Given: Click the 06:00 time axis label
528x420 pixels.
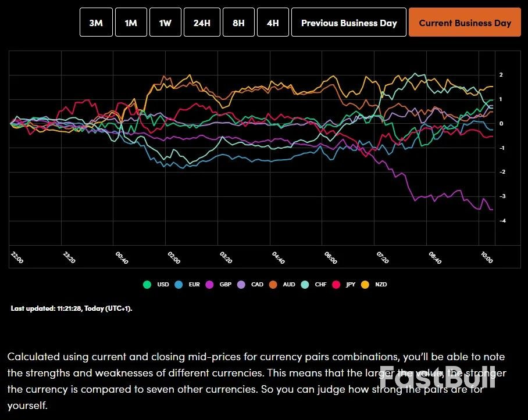Looking at the screenshot, I should tap(330, 257).
